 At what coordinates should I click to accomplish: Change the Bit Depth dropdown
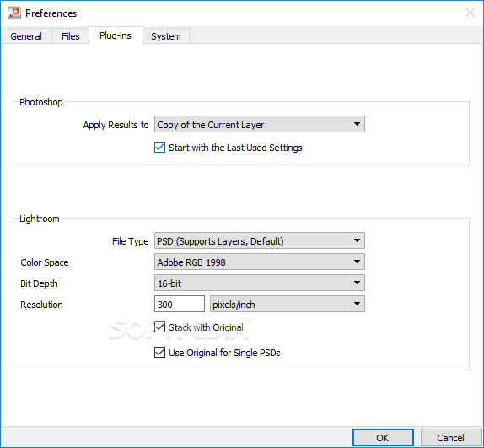pyautogui.click(x=260, y=283)
